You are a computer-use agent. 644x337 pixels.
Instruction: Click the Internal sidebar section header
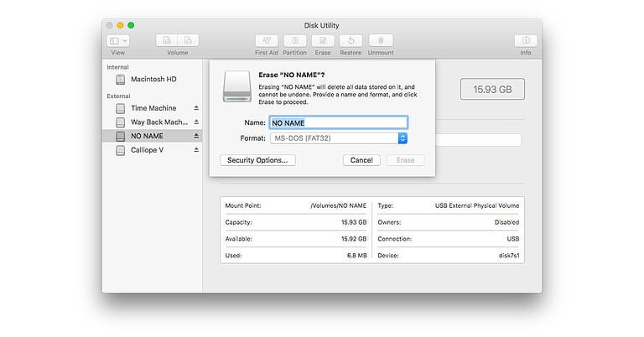coord(117,67)
